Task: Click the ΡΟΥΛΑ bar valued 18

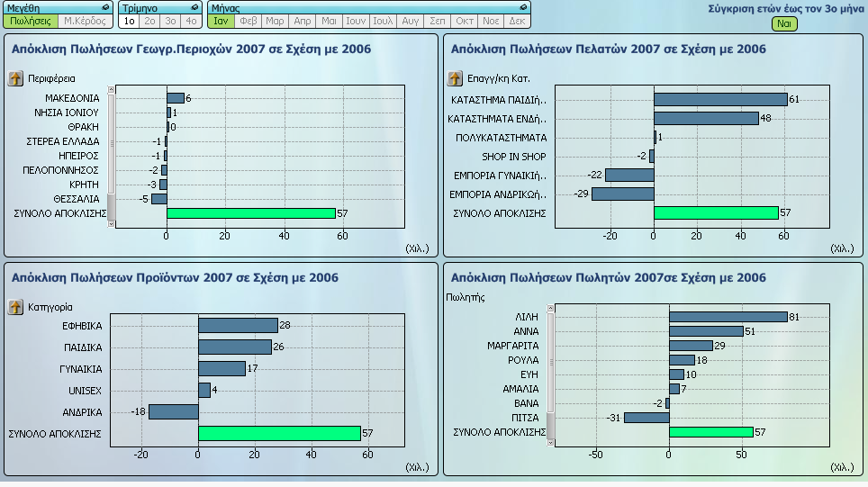Action: [682, 360]
